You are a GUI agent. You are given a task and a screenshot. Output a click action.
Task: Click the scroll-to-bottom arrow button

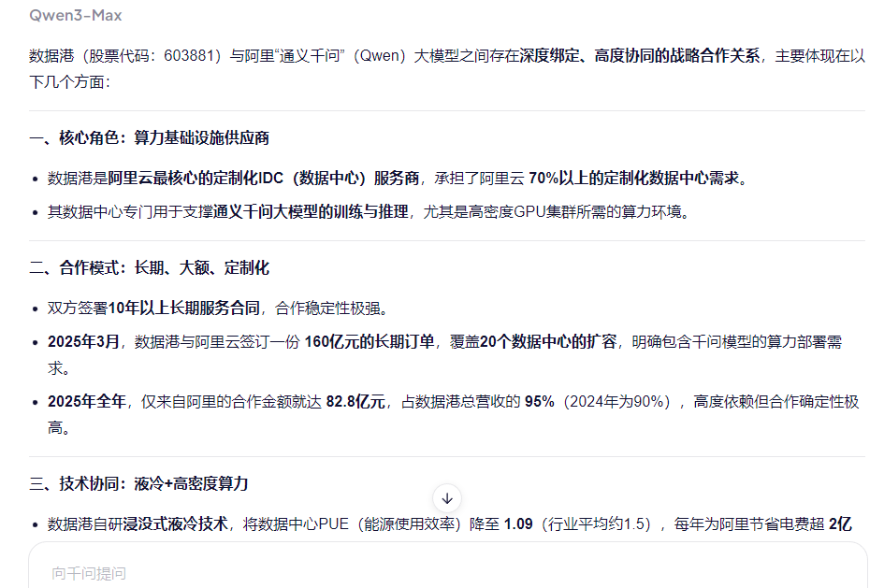[447, 498]
